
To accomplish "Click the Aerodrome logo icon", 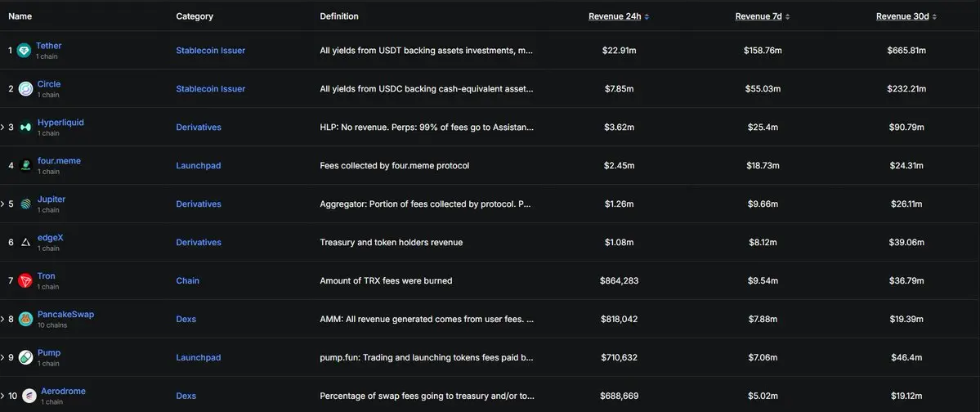I will point(29,396).
